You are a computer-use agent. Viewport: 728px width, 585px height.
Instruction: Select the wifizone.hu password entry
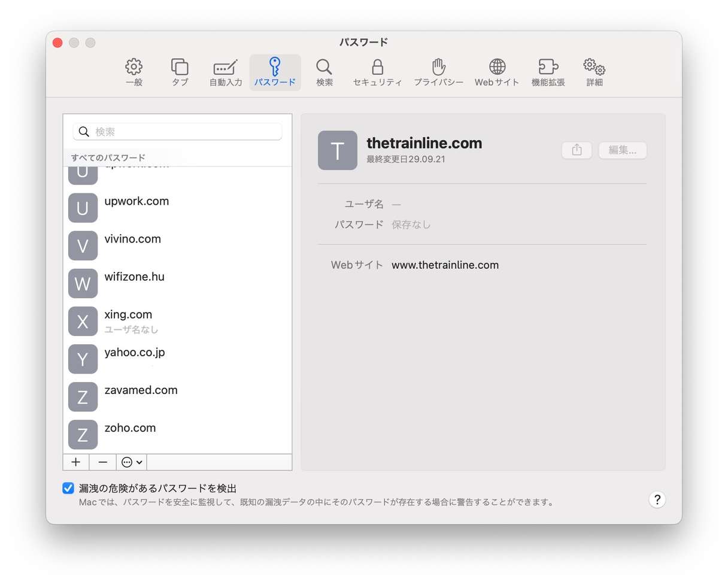click(177, 283)
